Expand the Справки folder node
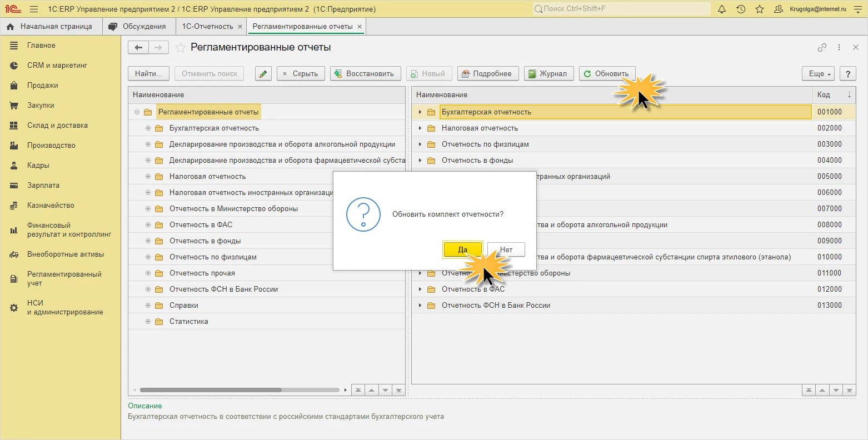Screen dimensions: 868x440 click(x=148, y=306)
